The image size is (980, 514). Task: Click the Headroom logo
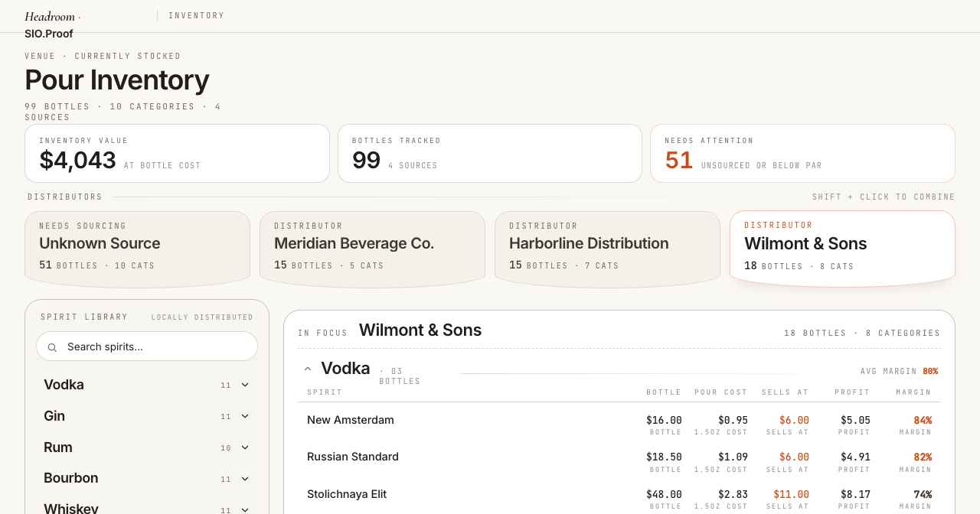[x=50, y=16]
